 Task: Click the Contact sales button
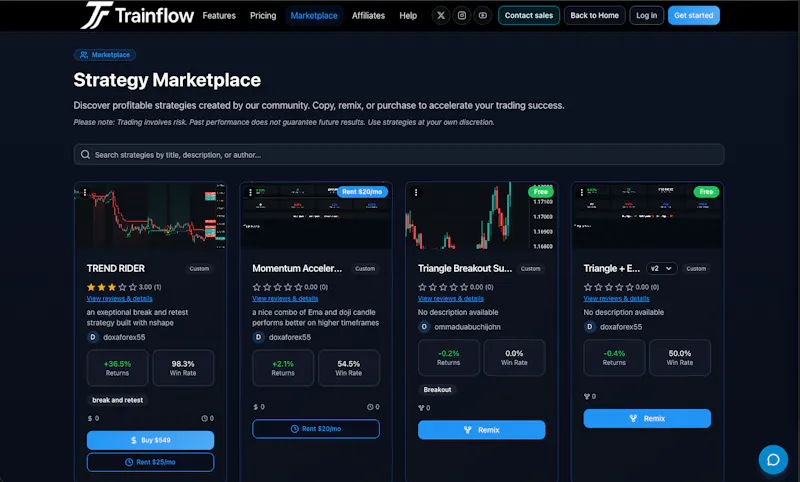pyautogui.click(x=529, y=15)
